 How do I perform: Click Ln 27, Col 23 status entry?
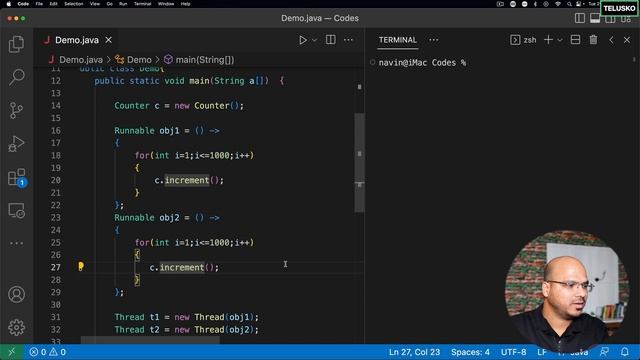click(x=414, y=352)
